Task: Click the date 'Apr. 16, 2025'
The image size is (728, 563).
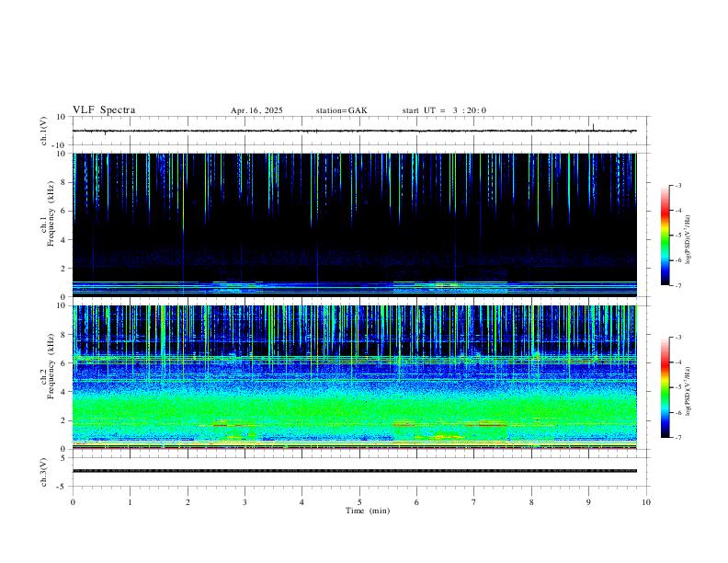Action: click(x=256, y=110)
